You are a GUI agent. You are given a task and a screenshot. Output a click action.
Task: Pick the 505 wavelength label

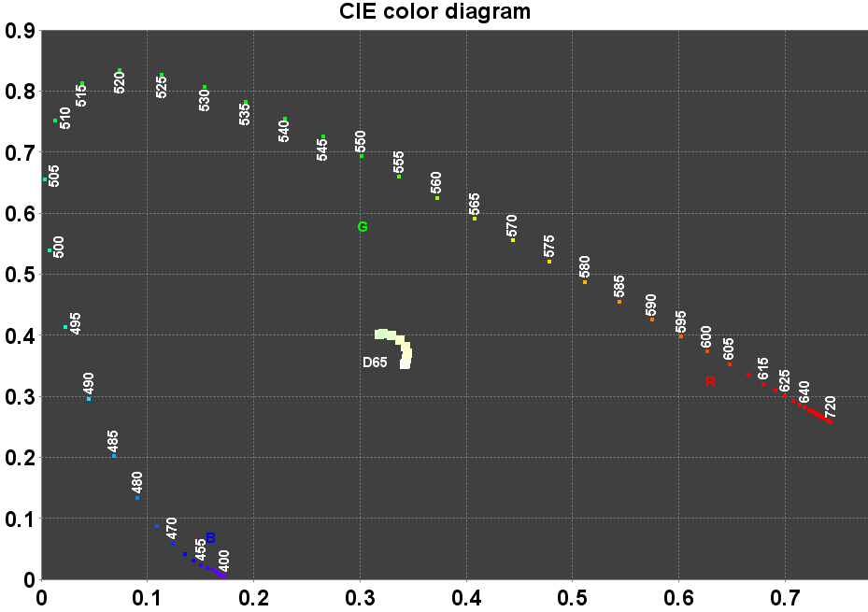point(53,176)
